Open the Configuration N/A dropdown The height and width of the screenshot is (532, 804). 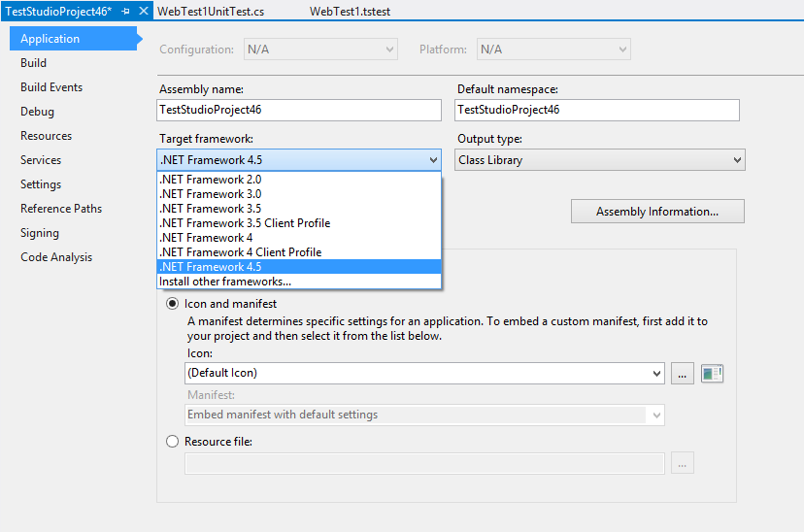tap(321, 50)
